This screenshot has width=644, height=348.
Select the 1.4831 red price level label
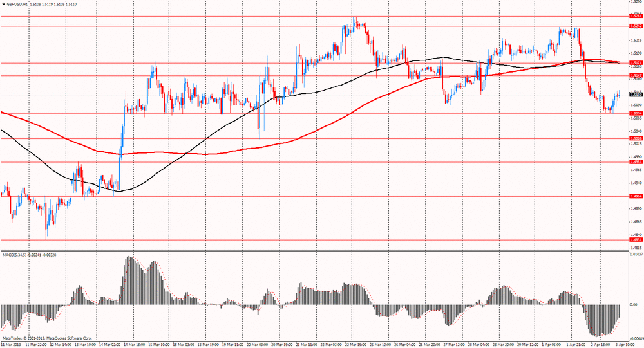[636, 240]
